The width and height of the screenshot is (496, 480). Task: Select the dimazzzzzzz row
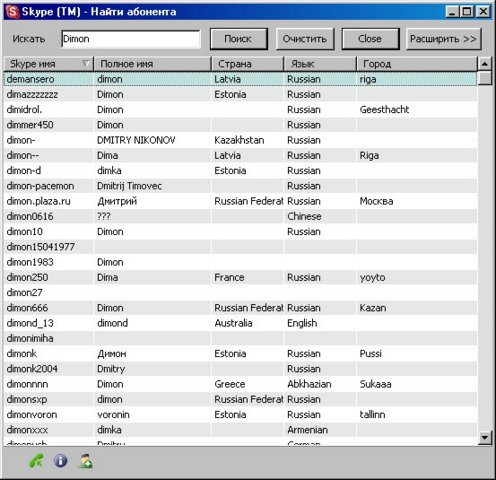240,94
